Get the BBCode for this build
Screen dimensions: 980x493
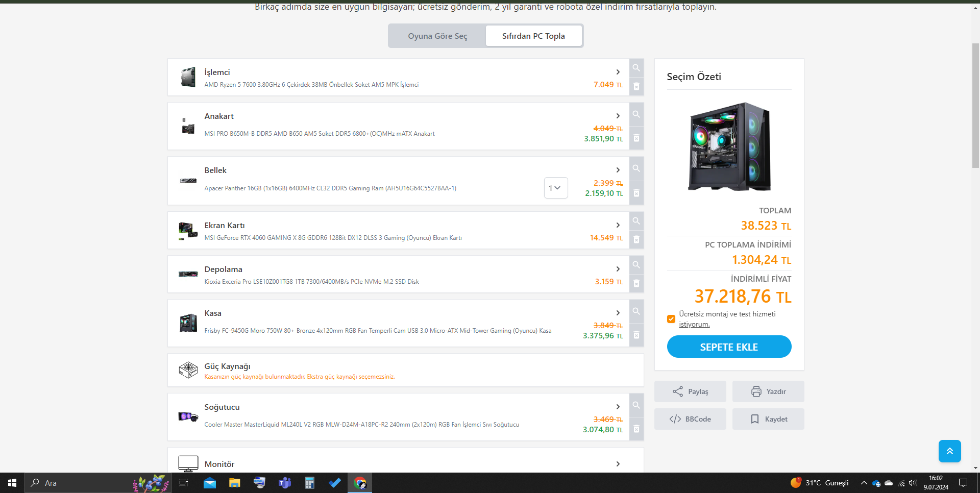point(690,419)
